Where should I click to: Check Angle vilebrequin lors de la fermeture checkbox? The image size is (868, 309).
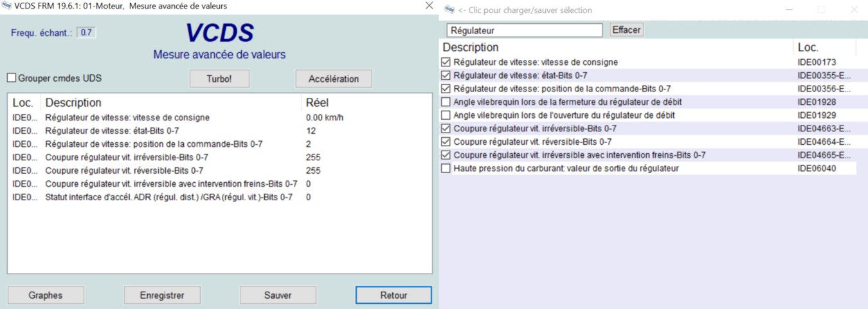coord(446,102)
